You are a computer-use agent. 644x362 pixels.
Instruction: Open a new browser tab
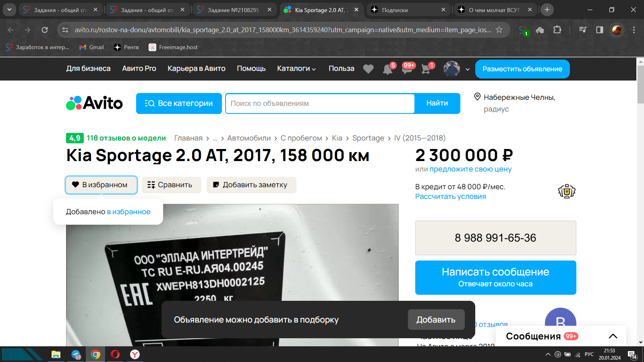547,10
